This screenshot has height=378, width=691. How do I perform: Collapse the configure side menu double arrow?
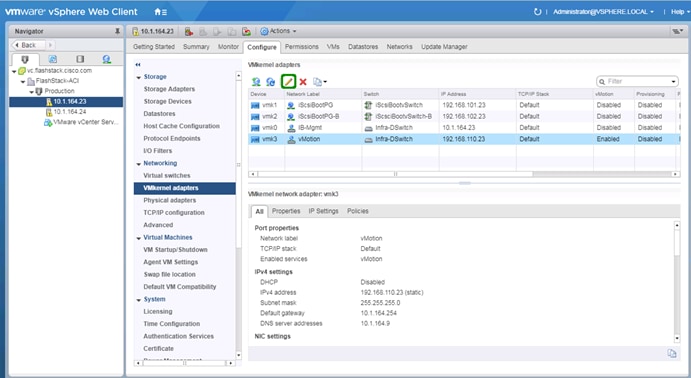tap(138, 64)
